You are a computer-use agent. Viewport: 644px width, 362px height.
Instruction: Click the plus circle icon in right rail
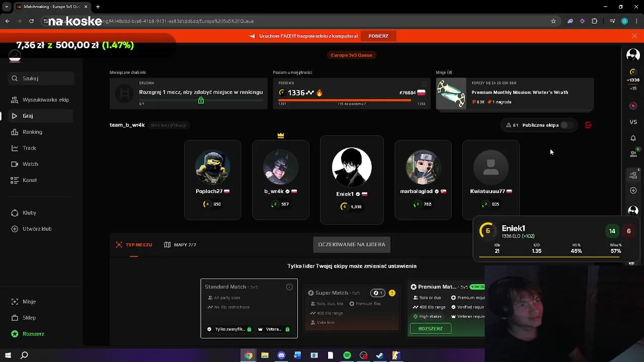click(x=633, y=191)
